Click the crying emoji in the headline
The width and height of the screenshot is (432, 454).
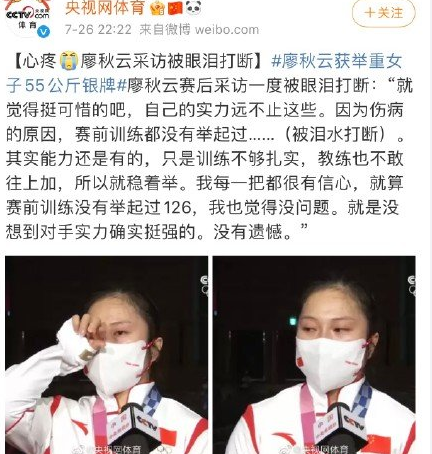(x=69, y=61)
